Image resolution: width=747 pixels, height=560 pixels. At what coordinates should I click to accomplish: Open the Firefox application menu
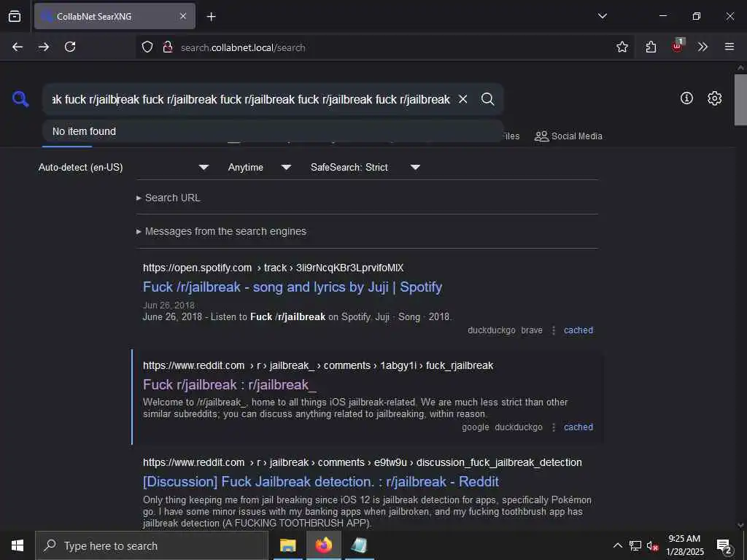point(729,47)
